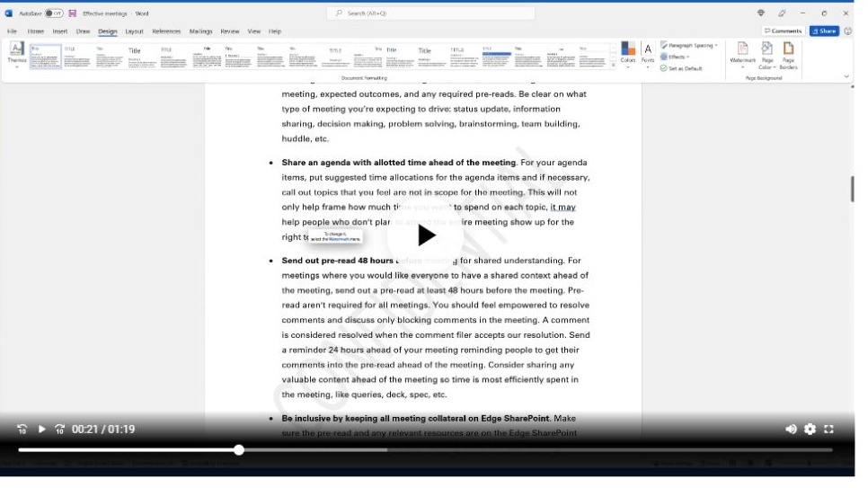
Task: Open the Page Color dropdown
Action: pos(767,55)
